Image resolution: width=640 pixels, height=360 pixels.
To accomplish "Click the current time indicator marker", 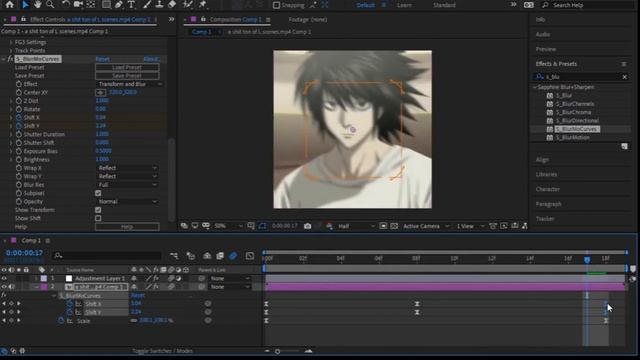I will click(587, 260).
